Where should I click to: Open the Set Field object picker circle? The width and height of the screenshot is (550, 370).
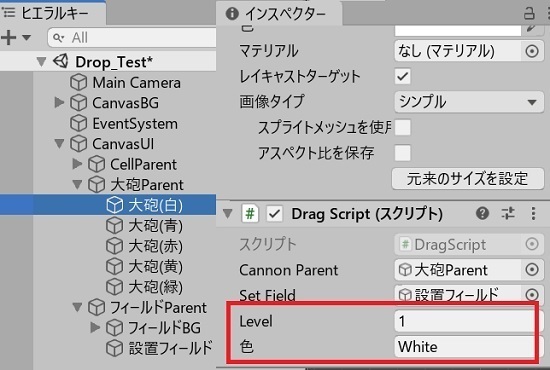(x=532, y=295)
